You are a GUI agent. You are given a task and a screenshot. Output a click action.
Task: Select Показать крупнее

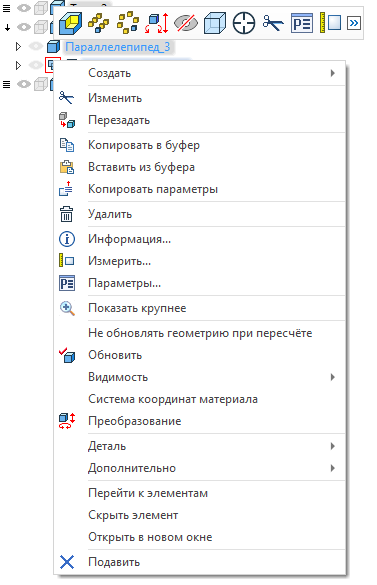click(200, 308)
